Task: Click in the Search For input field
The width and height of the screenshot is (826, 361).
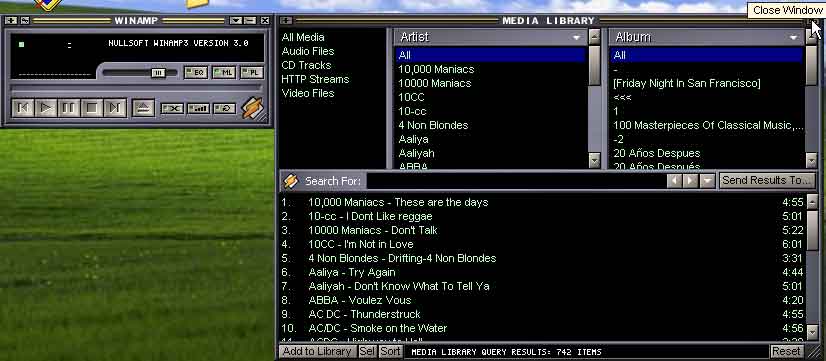Action: 516,181
